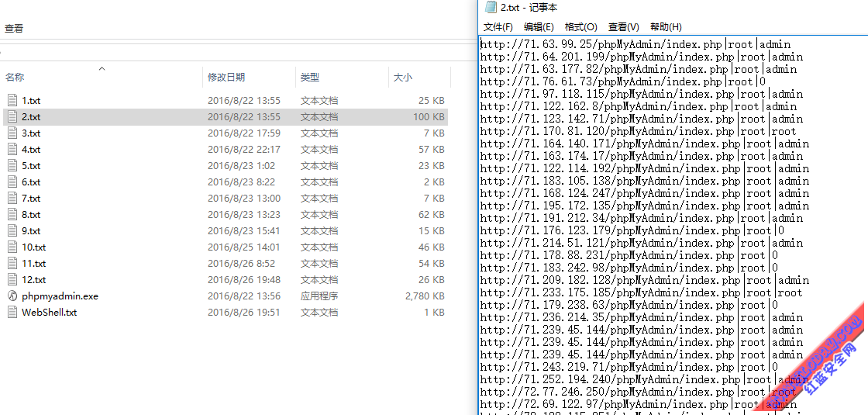Click the 12.txt file icon

pos(12,280)
